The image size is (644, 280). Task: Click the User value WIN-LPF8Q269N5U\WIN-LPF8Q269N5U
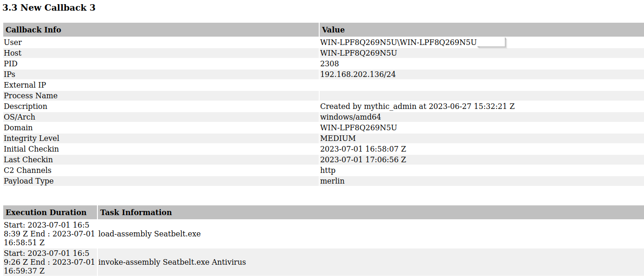(x=398, y=42)
